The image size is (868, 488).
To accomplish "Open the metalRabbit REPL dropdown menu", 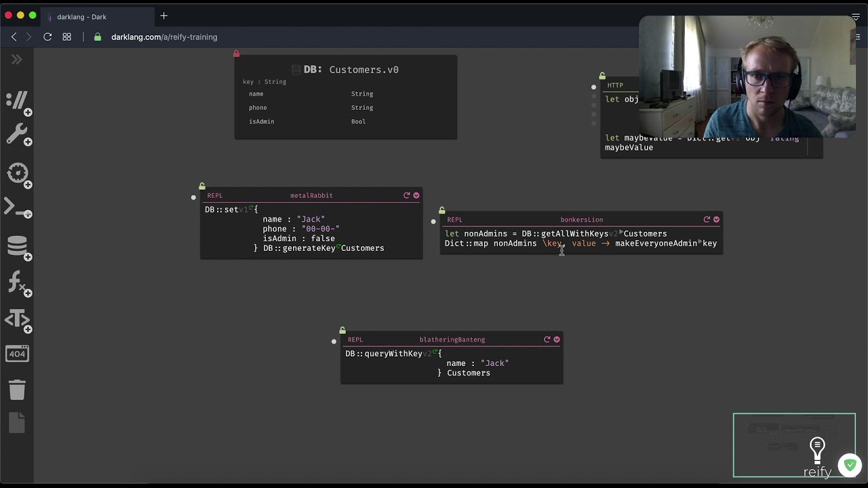I will click(416, 195).
